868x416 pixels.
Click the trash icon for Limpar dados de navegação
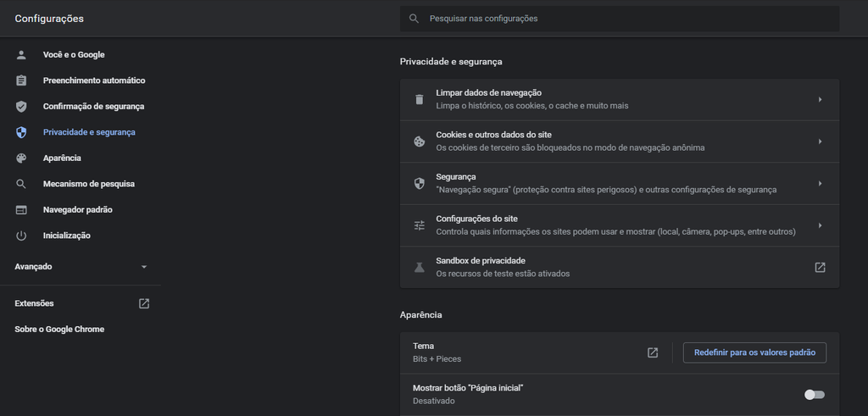click(x=419, y=100)
